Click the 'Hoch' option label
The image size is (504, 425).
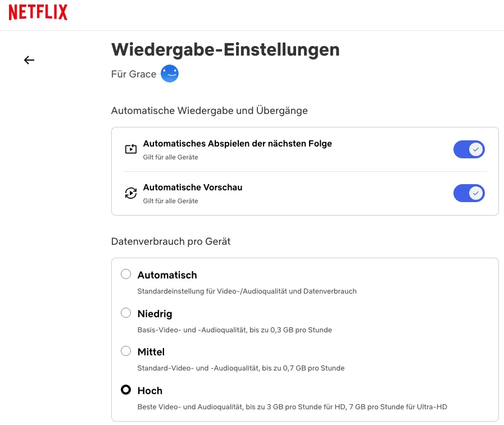(x=150, y=391)
